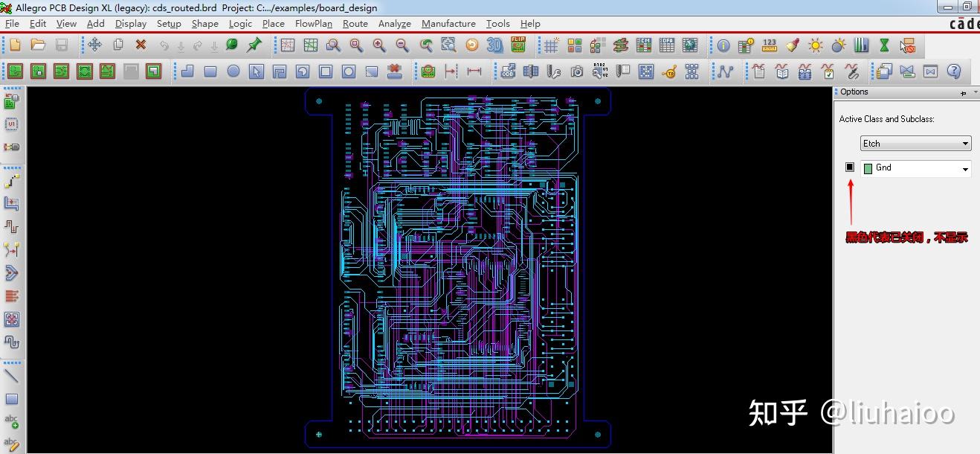This screenshot has width=980, height=454.
Task: Expand the Gnd subclass dropdown
Action: (964, 168)
